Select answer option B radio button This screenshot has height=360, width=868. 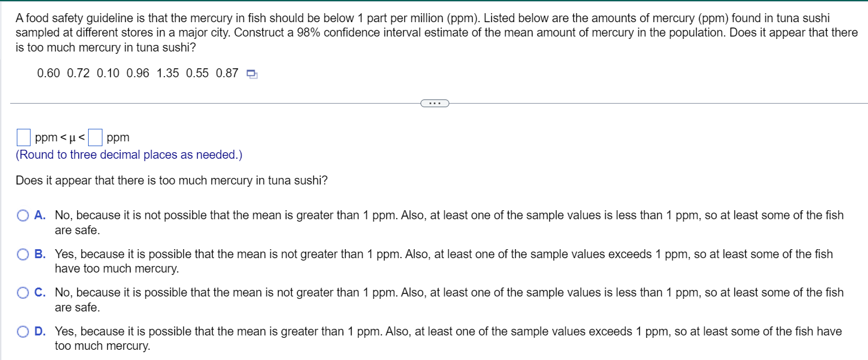(22, 254)
